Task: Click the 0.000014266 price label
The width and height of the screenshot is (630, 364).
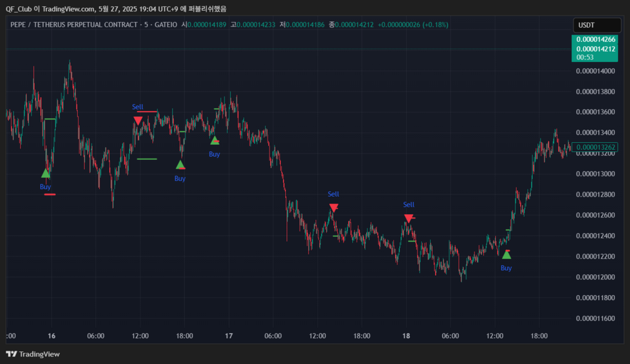Action: pyautogui.click(x=596, y=39)
